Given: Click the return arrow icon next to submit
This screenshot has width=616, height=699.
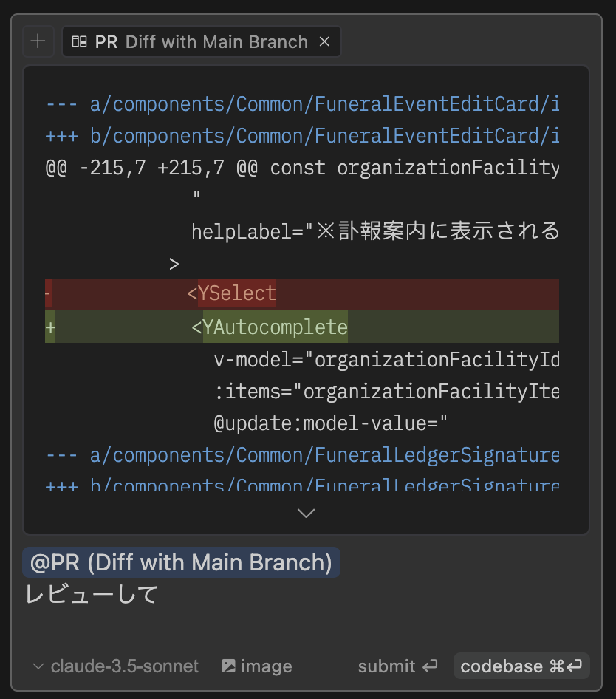Looking at the screenshot, I should click(430, 666).
